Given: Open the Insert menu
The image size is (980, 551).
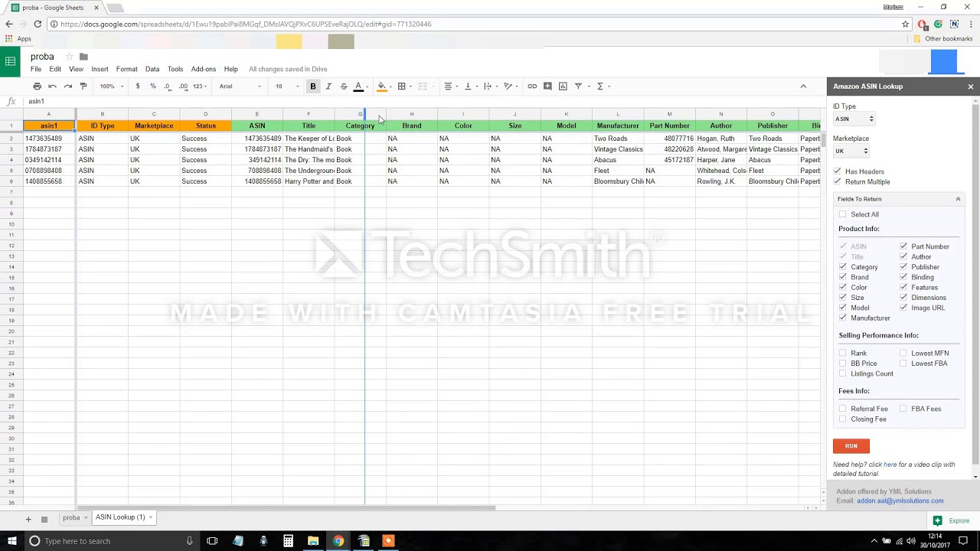Looking at the screenshot, I should point(100,70).
